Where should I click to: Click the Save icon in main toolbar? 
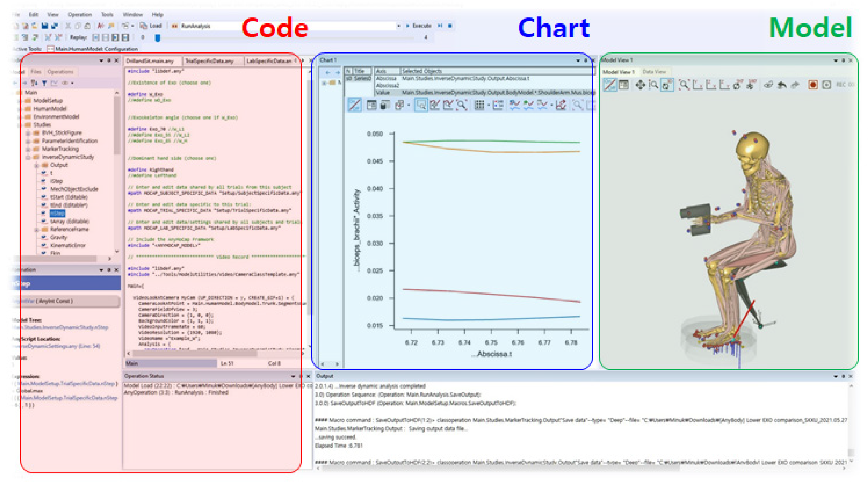[x=44, y=25]
